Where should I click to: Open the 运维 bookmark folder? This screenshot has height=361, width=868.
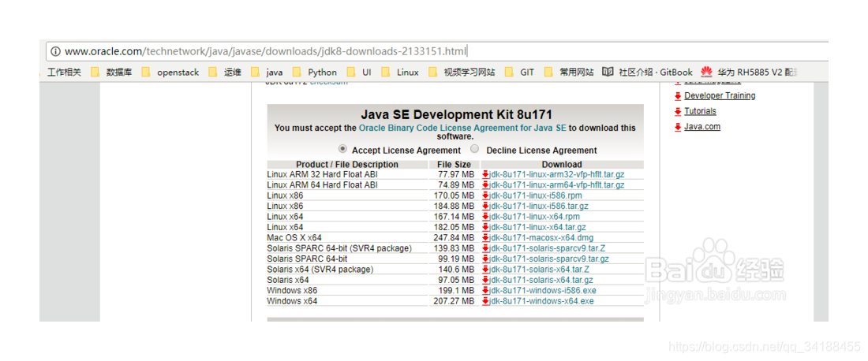click(225, 73)
